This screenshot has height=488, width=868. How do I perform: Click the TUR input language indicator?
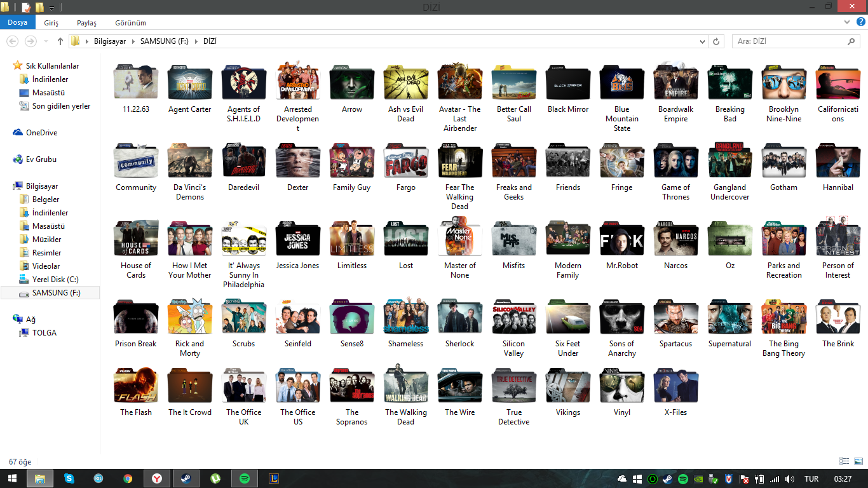point(811,479)
